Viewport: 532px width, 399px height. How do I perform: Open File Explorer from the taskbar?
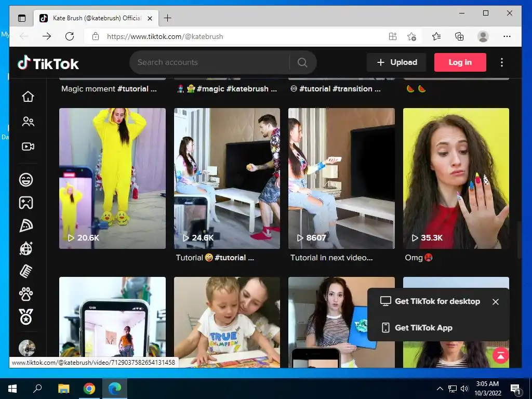[x=63, y=389]
